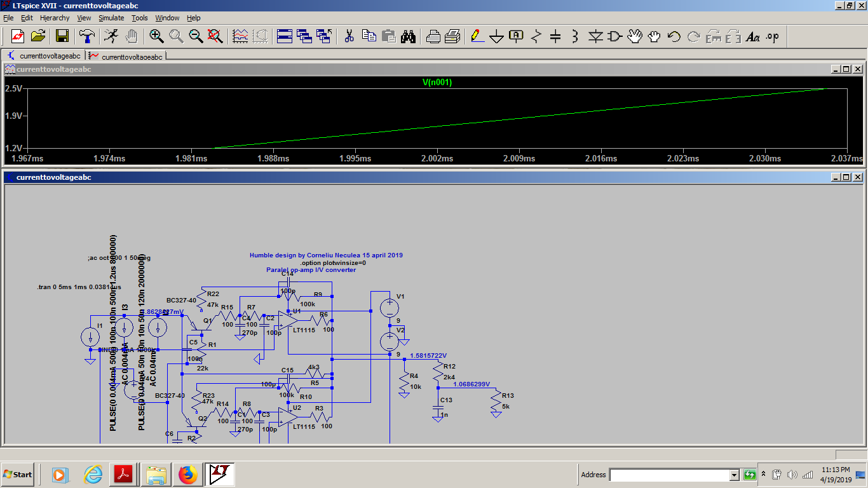
Task: Click the LT1115 label under U1
Action: 304,330
